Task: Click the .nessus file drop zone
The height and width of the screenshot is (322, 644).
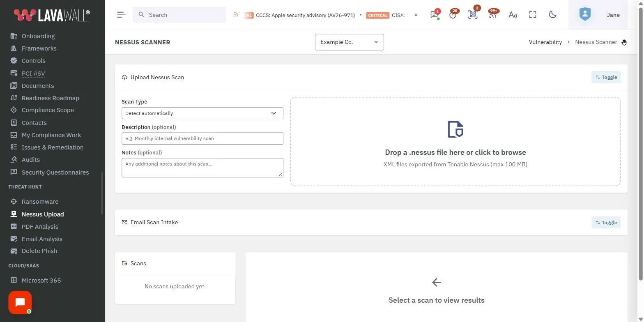Action: (x=455, y=142)
